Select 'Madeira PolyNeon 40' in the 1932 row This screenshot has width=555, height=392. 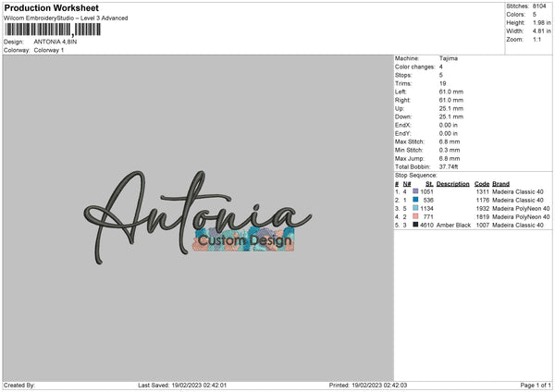pyautogui.click(x=521, y=208)
